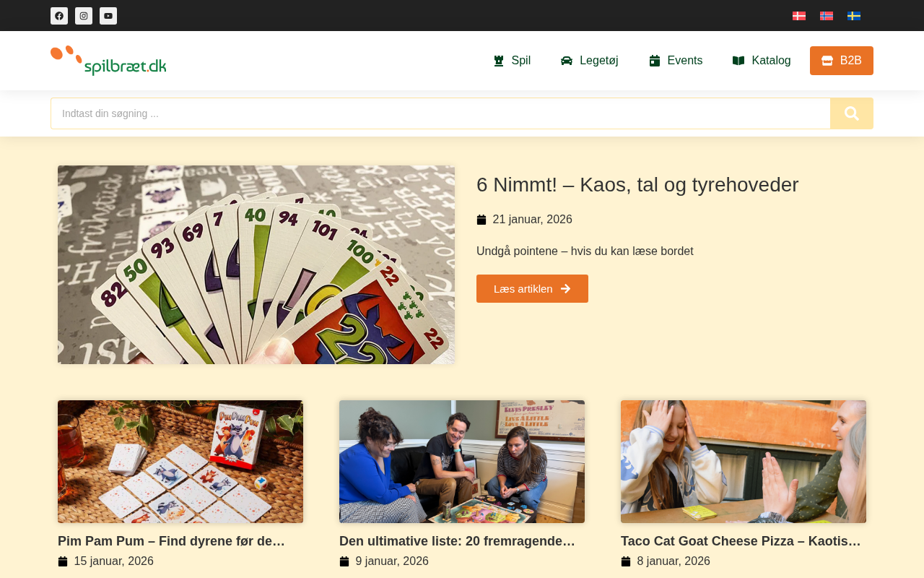Open the Pim Pam Pum article title

click(172, 541)
